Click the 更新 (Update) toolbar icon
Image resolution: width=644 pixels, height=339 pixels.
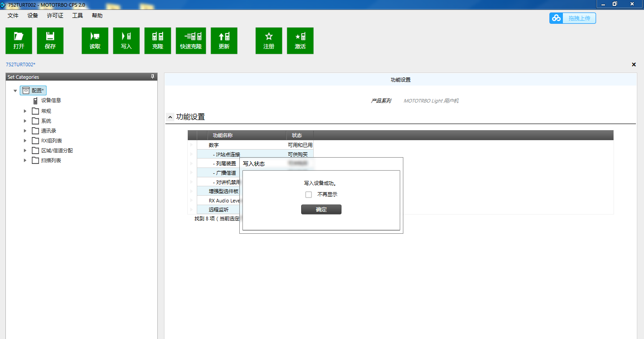coord(224,37)
